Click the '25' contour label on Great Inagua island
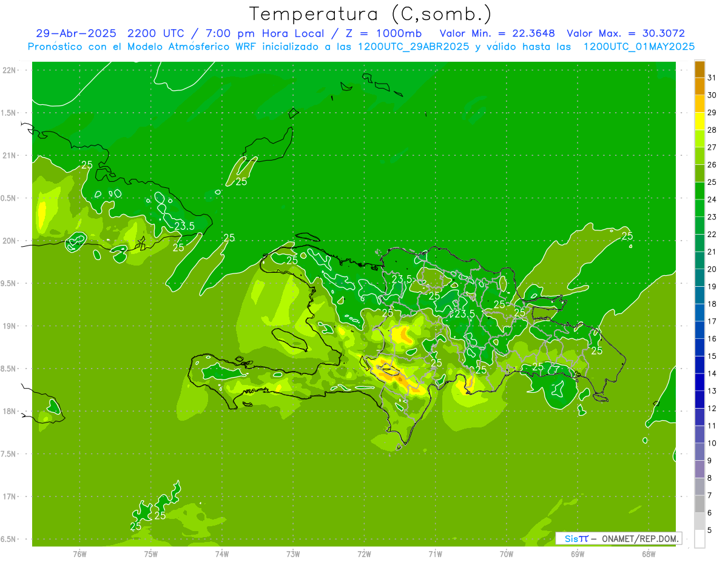The width and height of the screenshot is (728, 562). click(x=241, y=181)
